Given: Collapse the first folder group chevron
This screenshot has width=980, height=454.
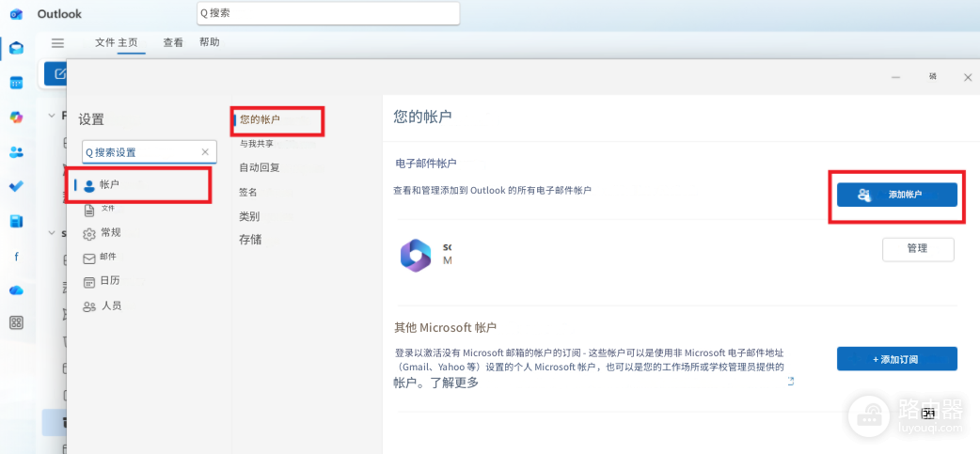Looking at the screenshot, I should point(51,115).
